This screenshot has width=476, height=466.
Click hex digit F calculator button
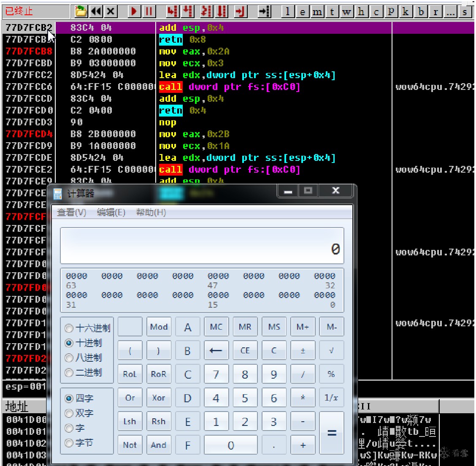click(188, 445)
